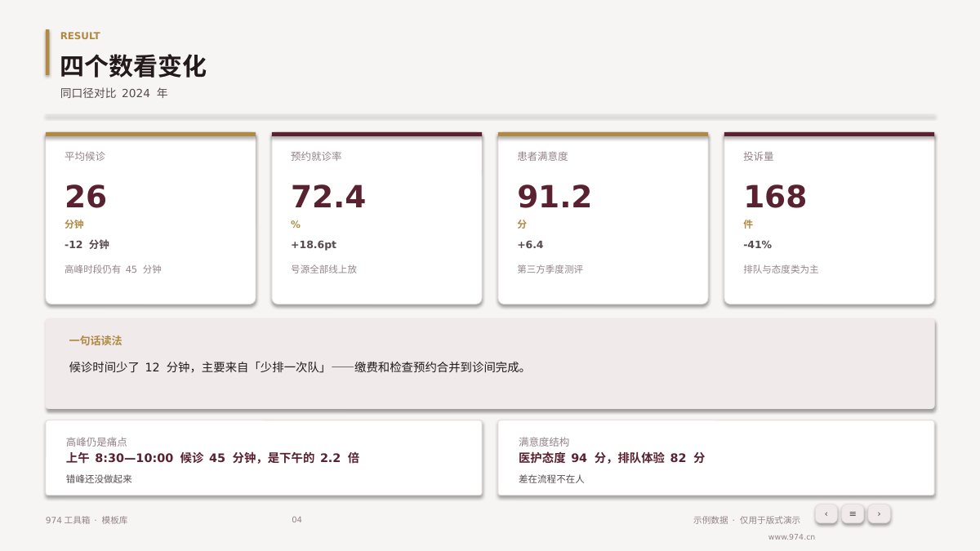Screen dimensions: 980x551
Task: Click the value 72.4
Action: pyautogui.click(x=328, y=197)
